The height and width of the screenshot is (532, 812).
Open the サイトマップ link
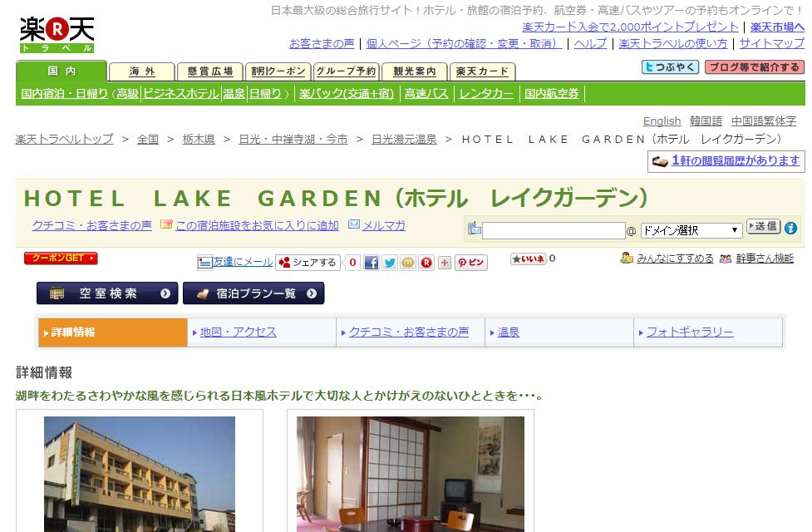coord(771,43)
